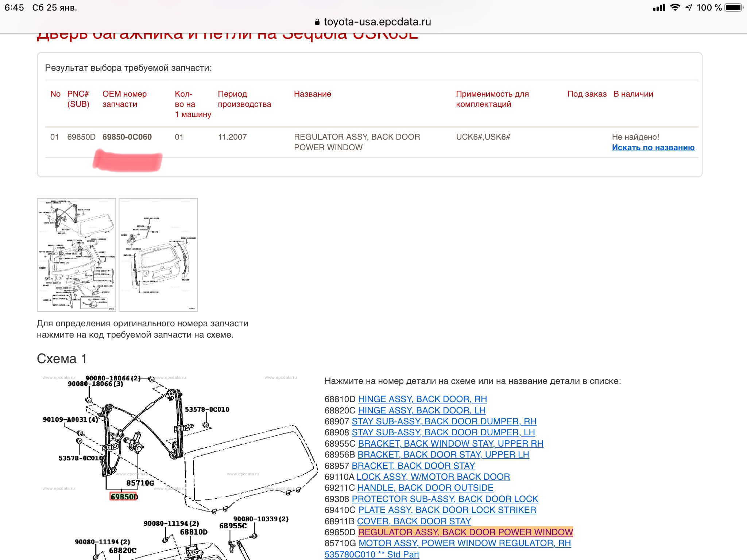Click 53578-0C010 label on diagram
Viewport: 747px width, 560px height.
click(x=207, y=409)
